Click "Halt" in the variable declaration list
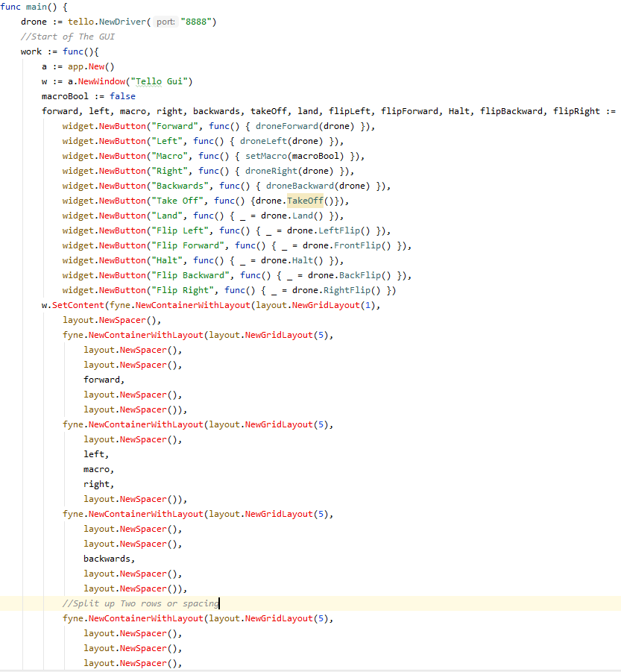 click(x=458, y=111)
